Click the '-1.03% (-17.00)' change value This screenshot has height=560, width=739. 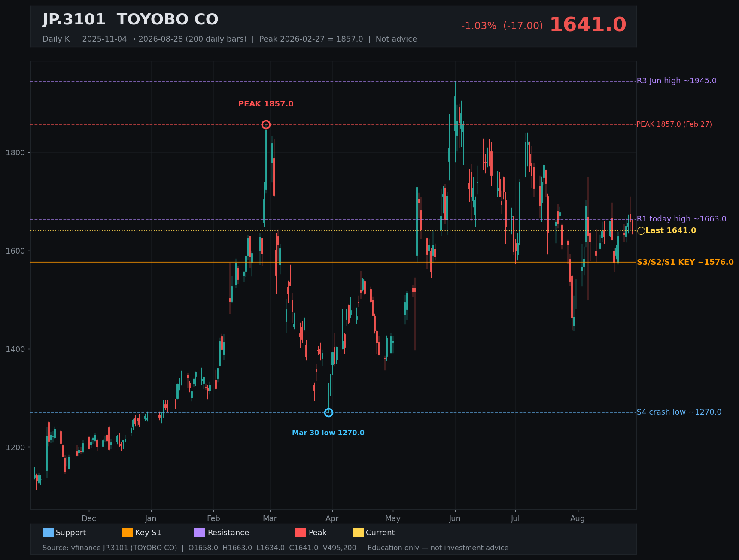502,26
